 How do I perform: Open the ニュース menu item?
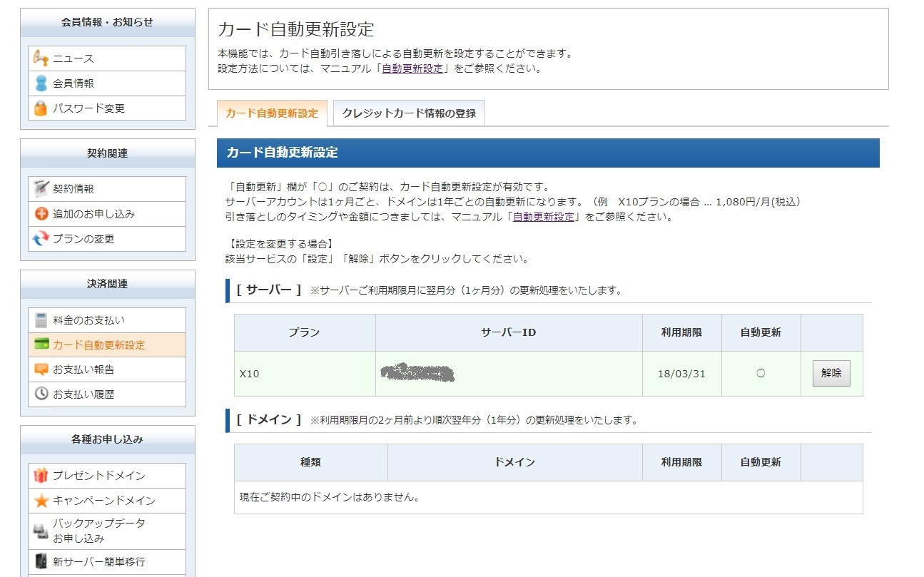[x=107, y=58]
